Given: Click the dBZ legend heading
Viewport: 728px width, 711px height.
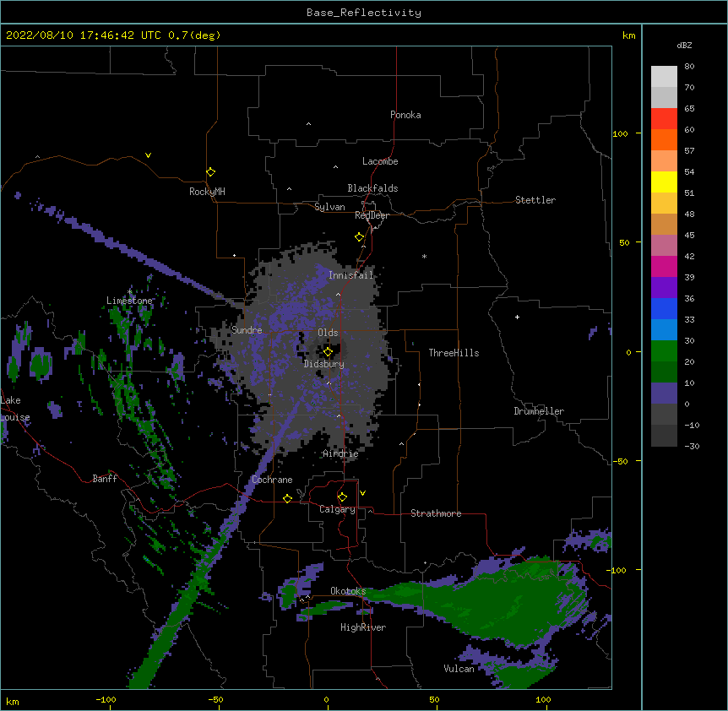Looking at the screenshot, I should (684, 45).
